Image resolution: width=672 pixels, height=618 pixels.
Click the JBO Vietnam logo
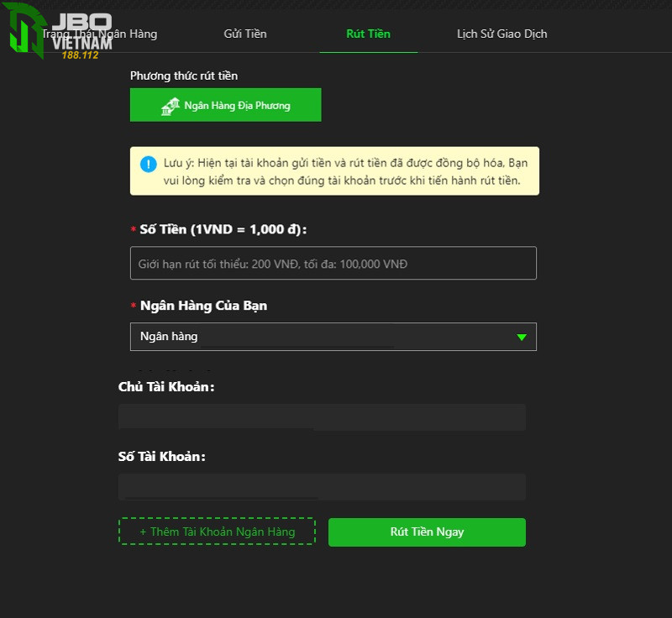[x=58, y=31]
